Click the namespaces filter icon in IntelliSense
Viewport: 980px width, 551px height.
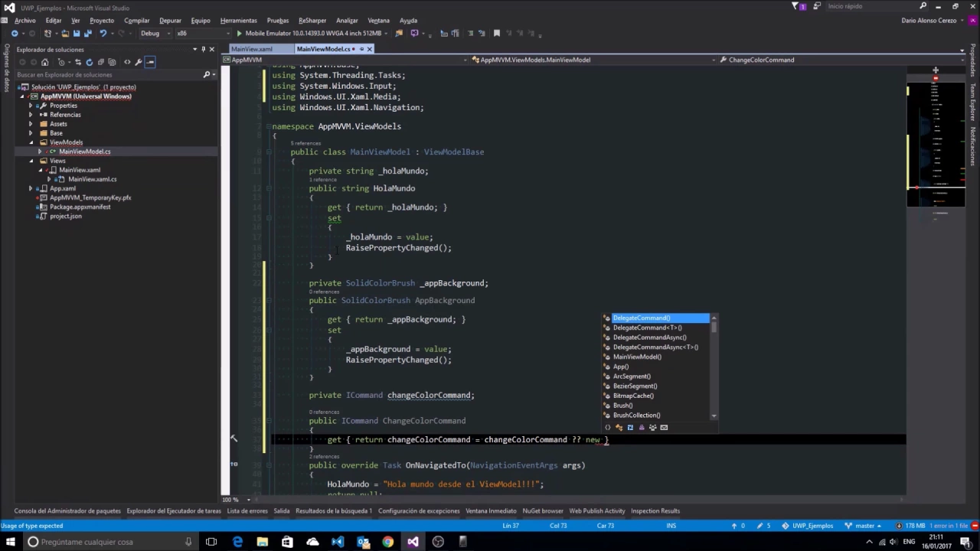click(x=608, y=428)
